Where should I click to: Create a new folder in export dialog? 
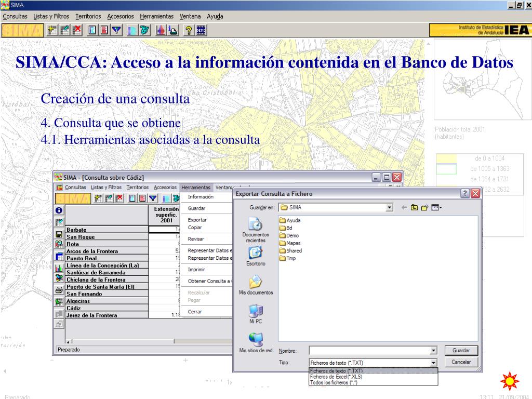click(424, 207)
